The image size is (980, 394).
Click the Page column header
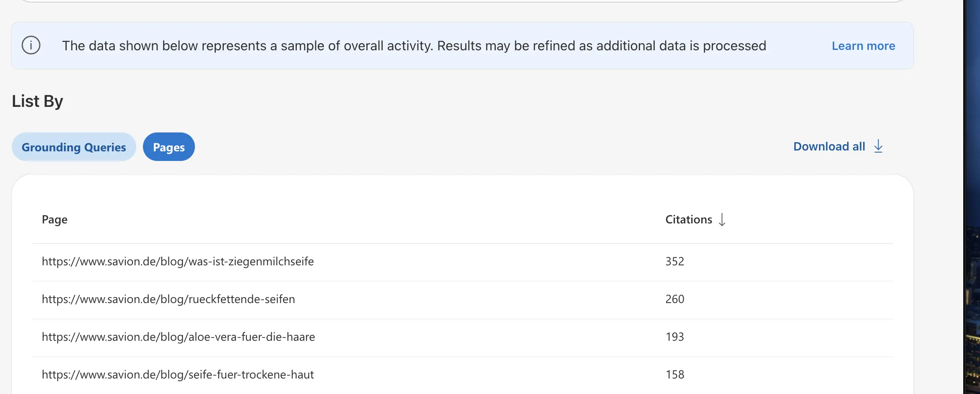coord(54,219)
